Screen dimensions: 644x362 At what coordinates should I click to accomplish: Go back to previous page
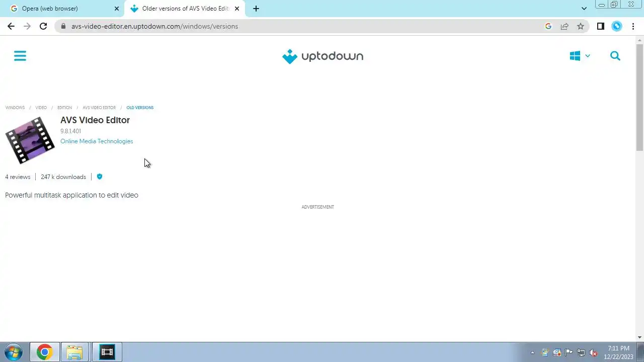[x=11, y=26]
